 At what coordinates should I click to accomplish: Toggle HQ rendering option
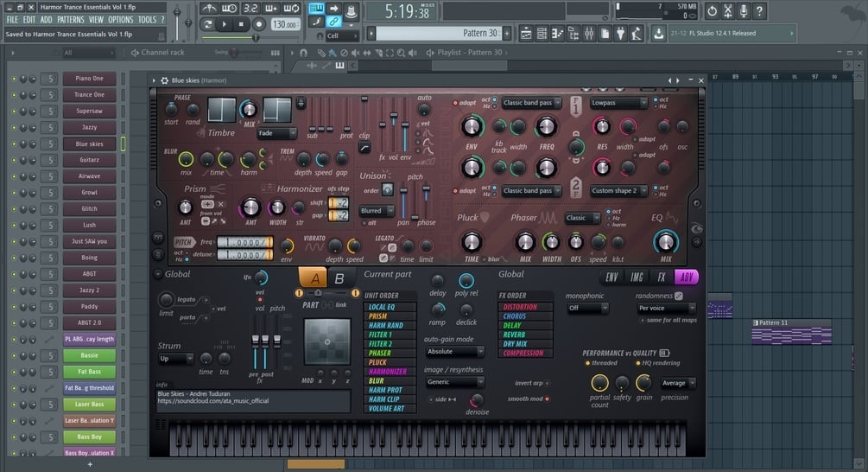tap(637, 363)
